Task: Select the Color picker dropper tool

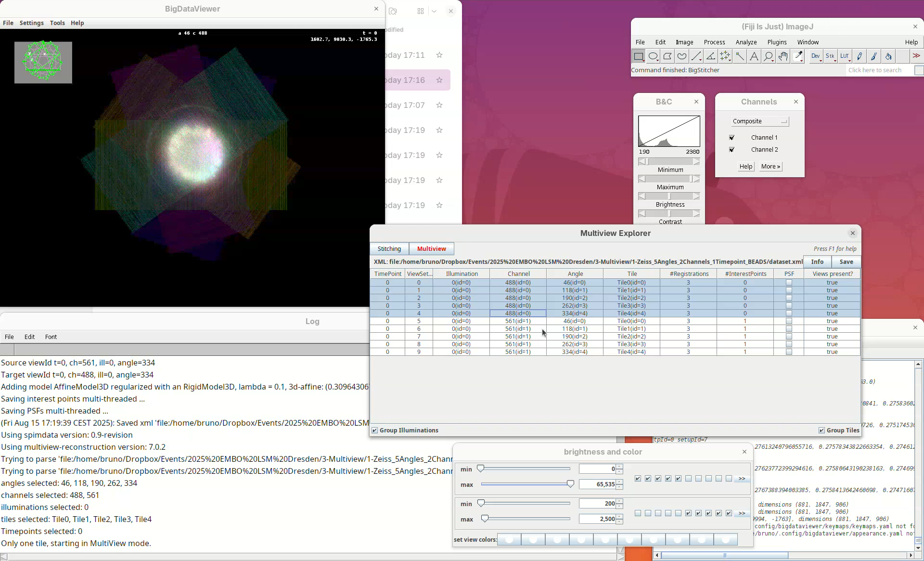Action: 798,56
